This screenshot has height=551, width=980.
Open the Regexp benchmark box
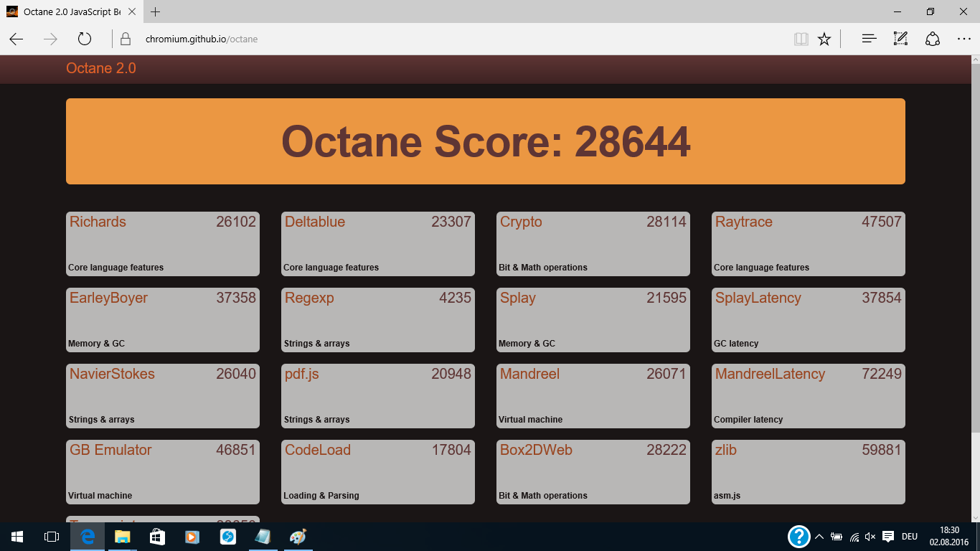coord(378,320)
